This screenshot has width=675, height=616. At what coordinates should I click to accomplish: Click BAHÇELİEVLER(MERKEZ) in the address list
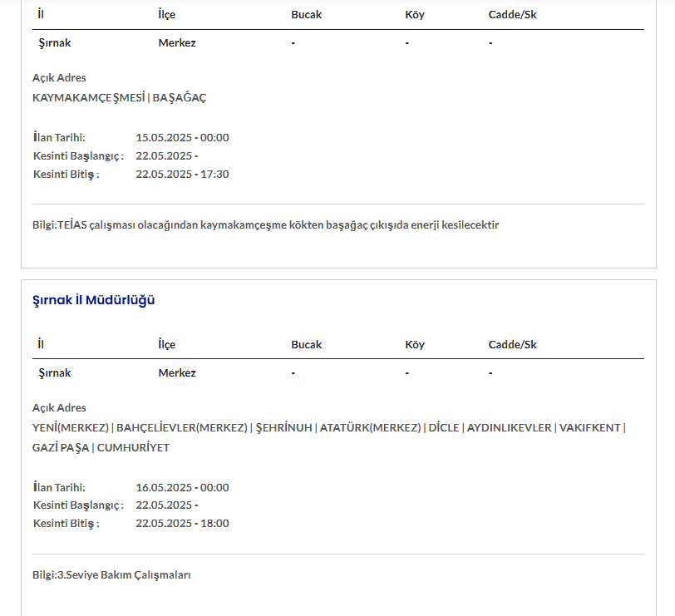[182, 427]
